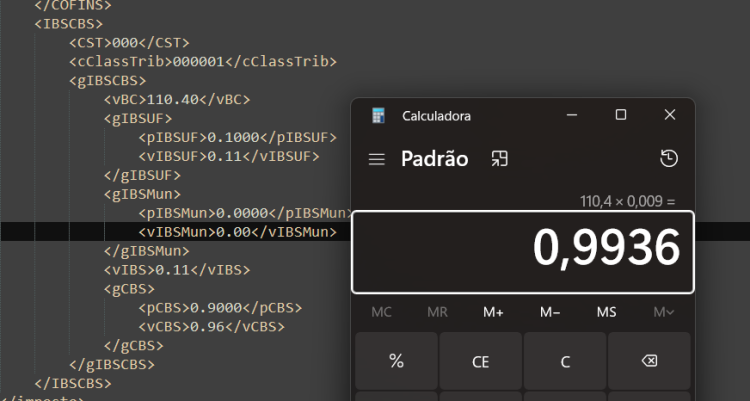The width and height of the screenshot is (750, 401).
Task: Click the Calculadora app icon in title bar
Action: point(378,116)
